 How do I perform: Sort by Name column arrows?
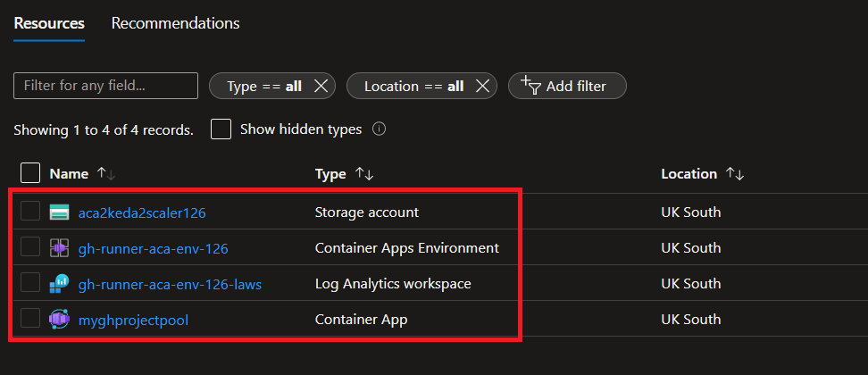coord(105,174)
